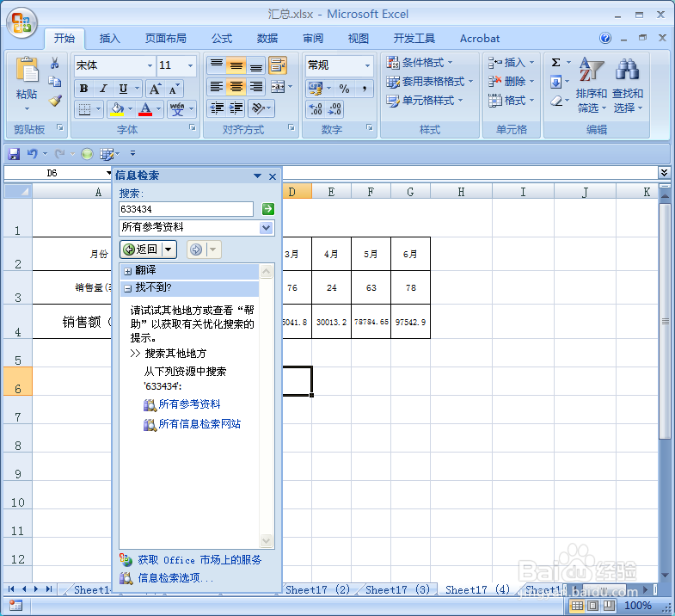Open the font size 11 dropdown

[190, 65]
